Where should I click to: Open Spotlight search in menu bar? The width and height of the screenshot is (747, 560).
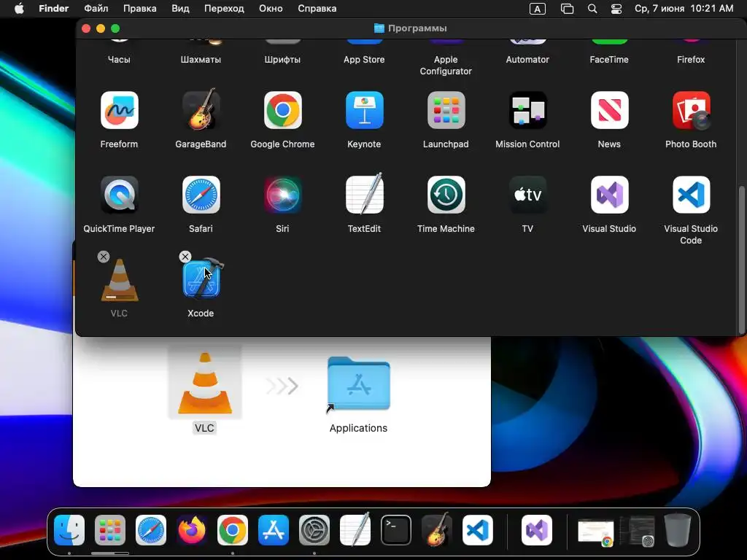tap(592, 9)
